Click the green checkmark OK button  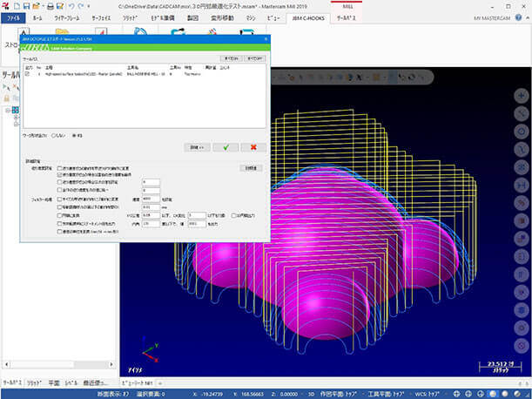(x=225, y=147)
